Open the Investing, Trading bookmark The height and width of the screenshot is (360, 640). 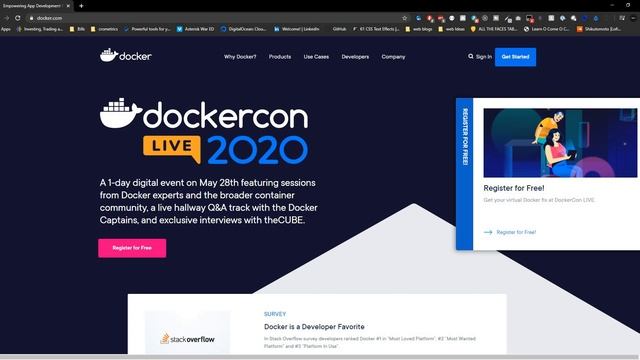[x=40, y=29]
